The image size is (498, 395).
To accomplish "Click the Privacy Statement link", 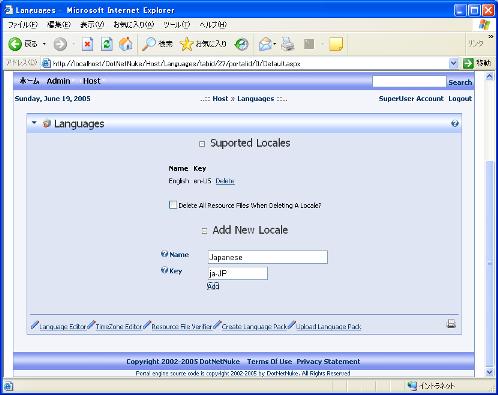I will point(328,361).
